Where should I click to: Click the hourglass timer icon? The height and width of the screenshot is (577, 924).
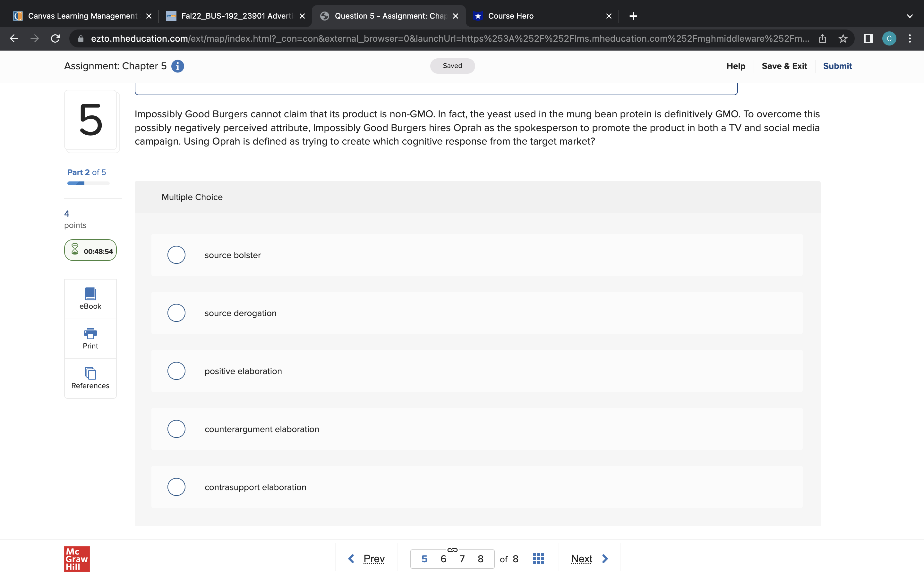pos(75,250)
